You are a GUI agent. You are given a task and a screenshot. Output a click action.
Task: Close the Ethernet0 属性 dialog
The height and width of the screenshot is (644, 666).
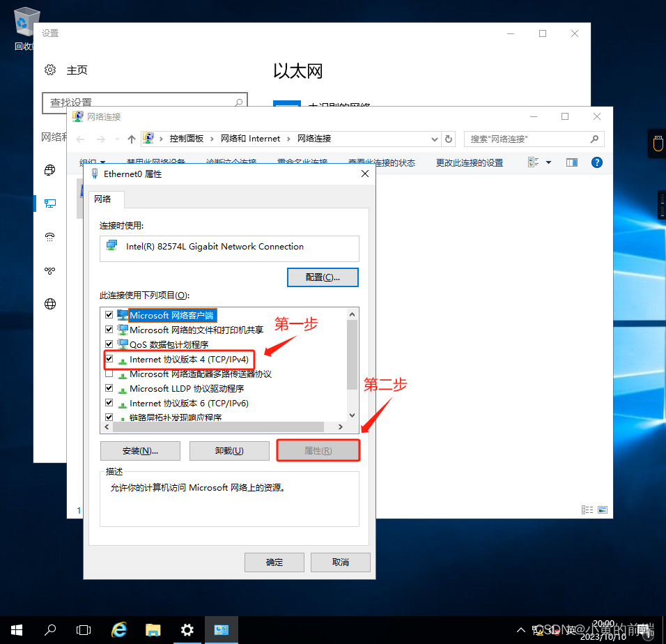[x=365, y=174]
